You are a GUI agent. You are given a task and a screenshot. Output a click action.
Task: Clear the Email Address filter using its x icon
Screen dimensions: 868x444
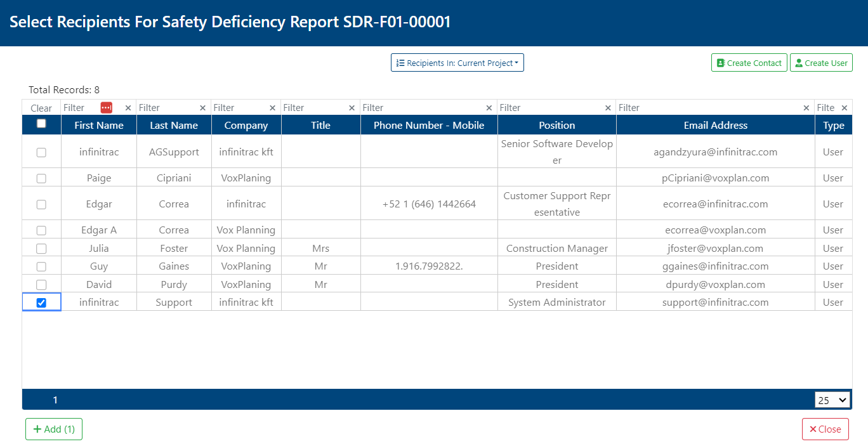click(807, 108)
